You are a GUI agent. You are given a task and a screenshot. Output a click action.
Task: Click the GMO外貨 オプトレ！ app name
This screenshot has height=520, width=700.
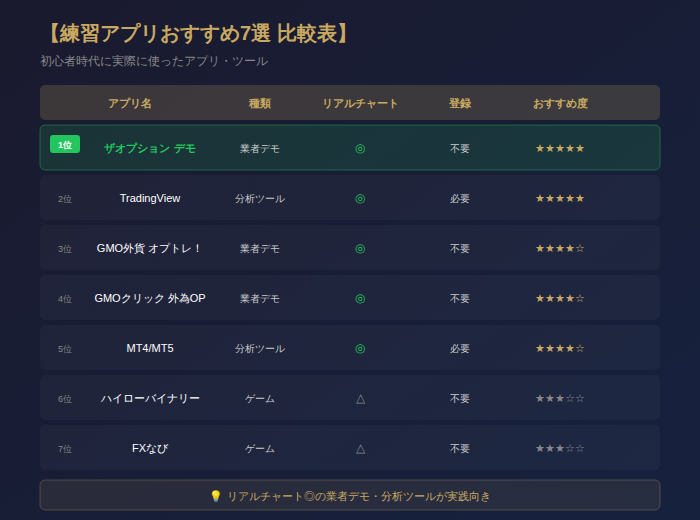[150, 248]
